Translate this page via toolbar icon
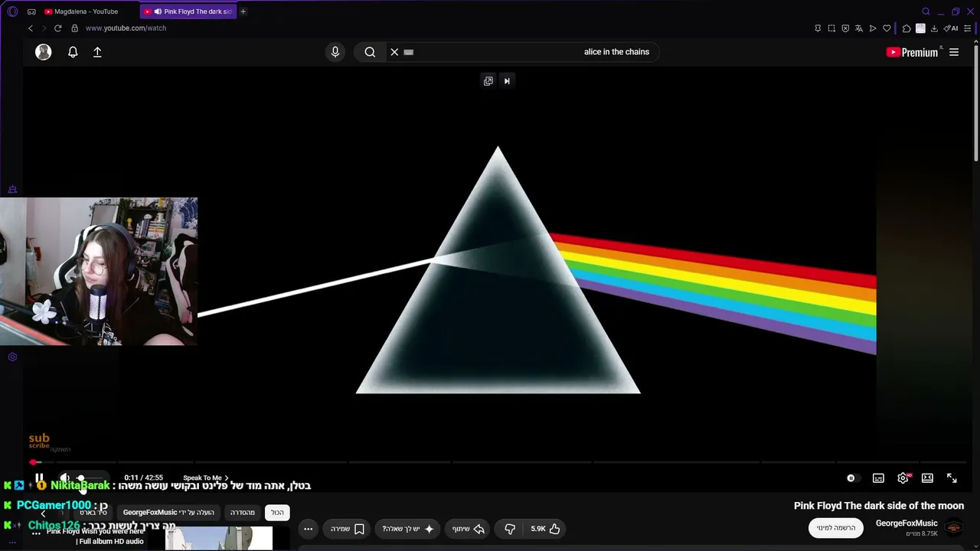The width and height of the screenshot is (980, 551). (859, 28)
